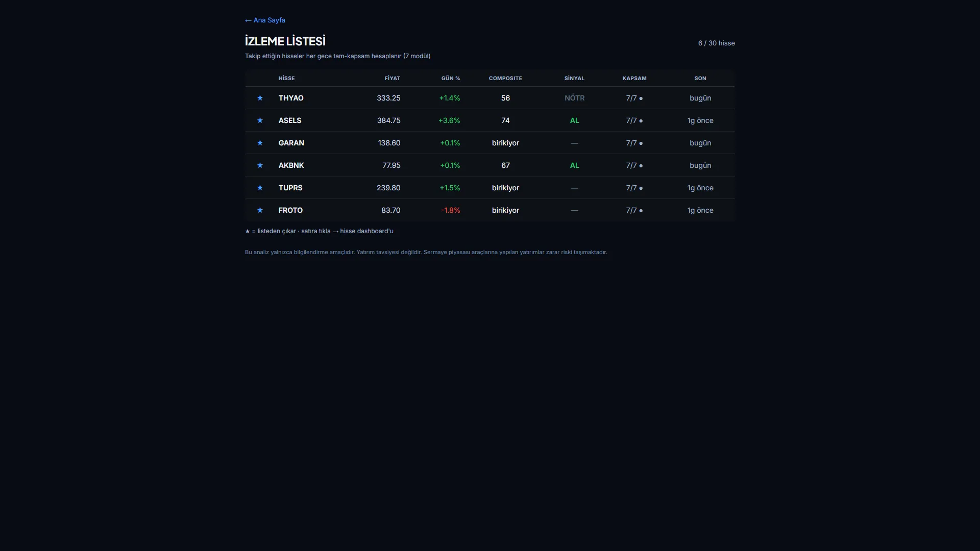Click the bugün last-update cell for GARAN
The height and width of the screenshot is (551, 980).
click(700, 143)
